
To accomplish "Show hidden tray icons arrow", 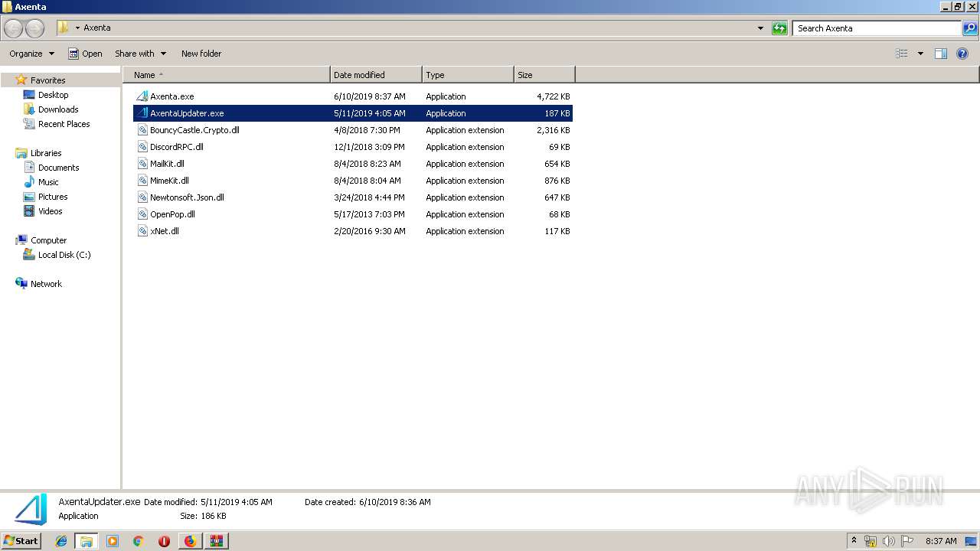I will (854, 541).
